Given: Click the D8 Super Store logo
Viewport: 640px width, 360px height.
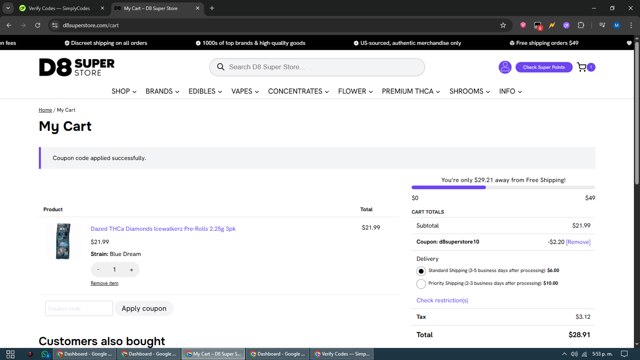Looking at the screenshot, I should coord(77,67).
